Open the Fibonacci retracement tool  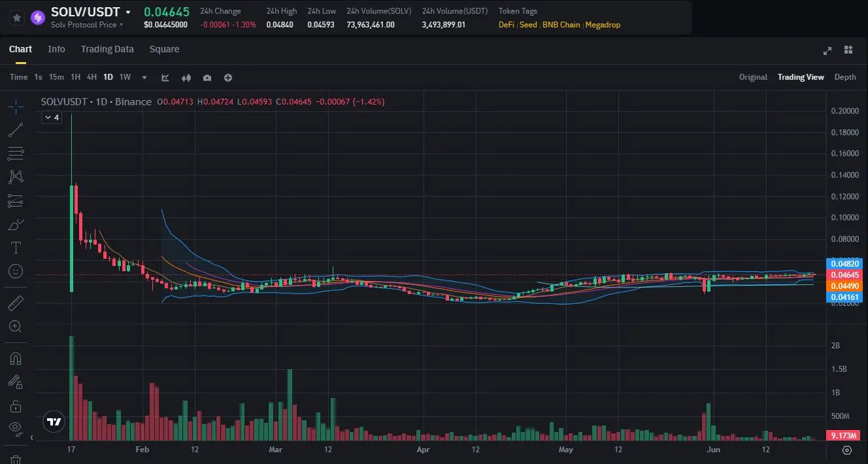click(16, 154)
